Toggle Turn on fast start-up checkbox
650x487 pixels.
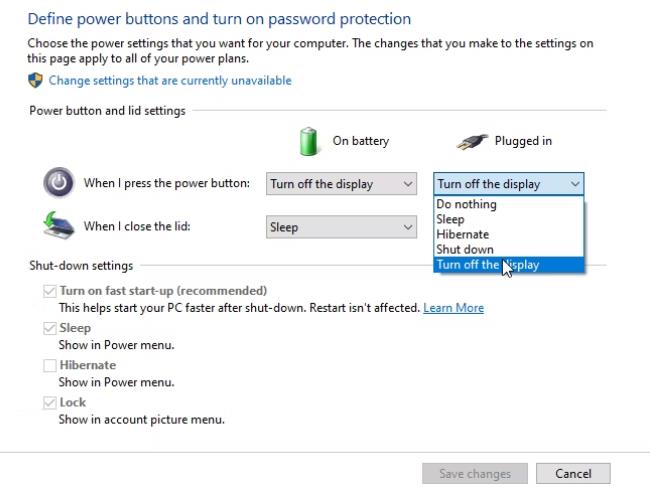click(x=50, y=291)
